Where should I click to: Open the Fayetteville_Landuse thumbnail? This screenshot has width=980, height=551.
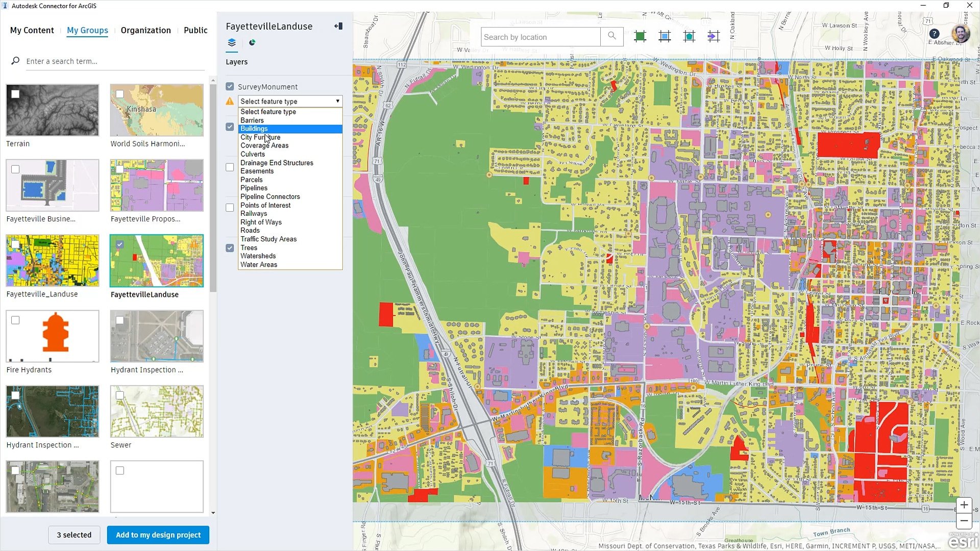click(53, 261)
